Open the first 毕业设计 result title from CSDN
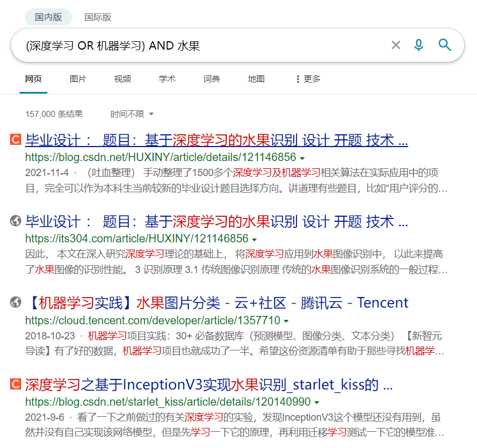 point(217,140)
